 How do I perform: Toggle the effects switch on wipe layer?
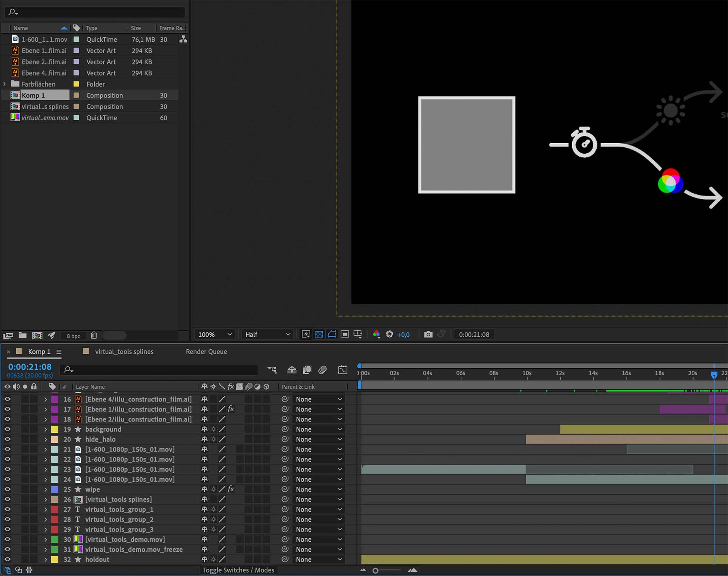(231, 489)
